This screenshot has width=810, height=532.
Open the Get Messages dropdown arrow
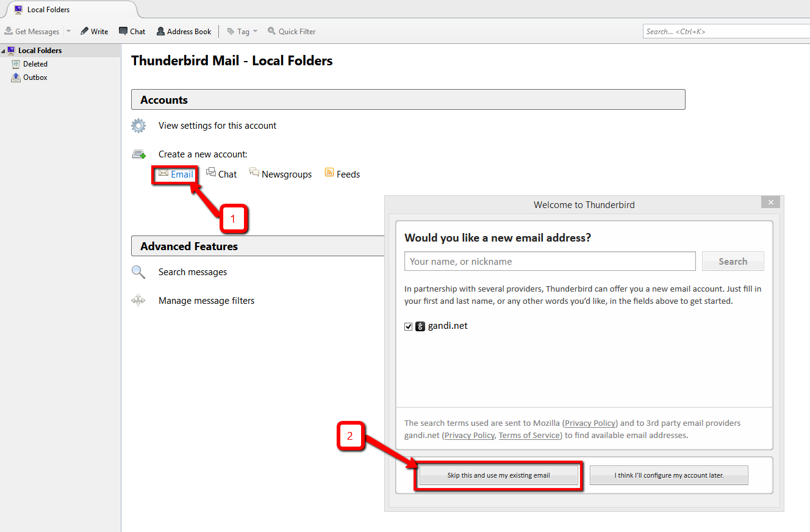point(68,31)
